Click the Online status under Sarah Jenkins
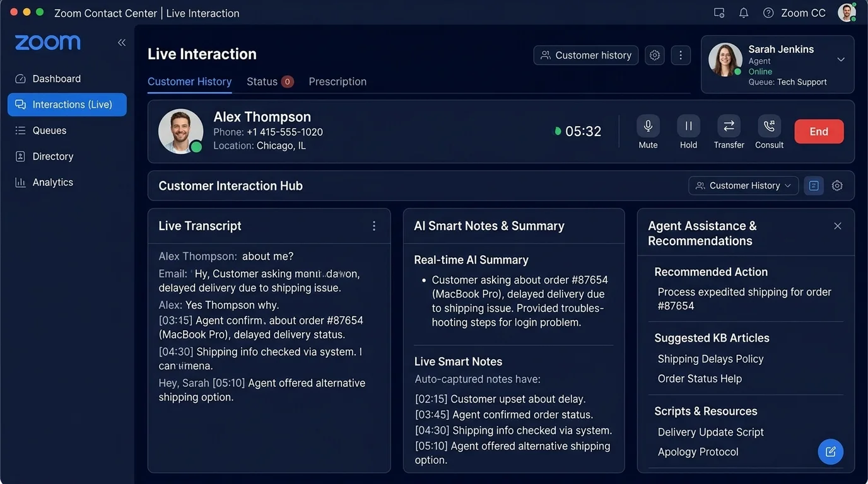The width and height of the screenshot is (868, 484). pos(760,71)
